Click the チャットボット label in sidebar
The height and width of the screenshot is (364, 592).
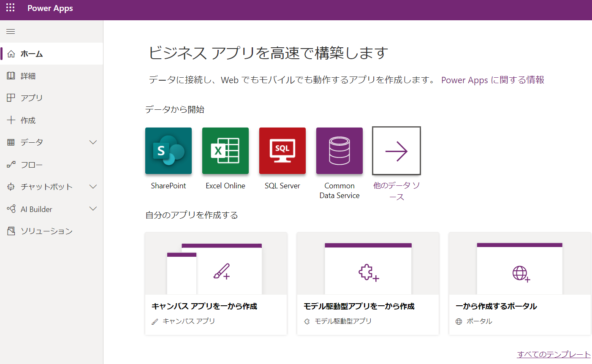coord(47,187)
